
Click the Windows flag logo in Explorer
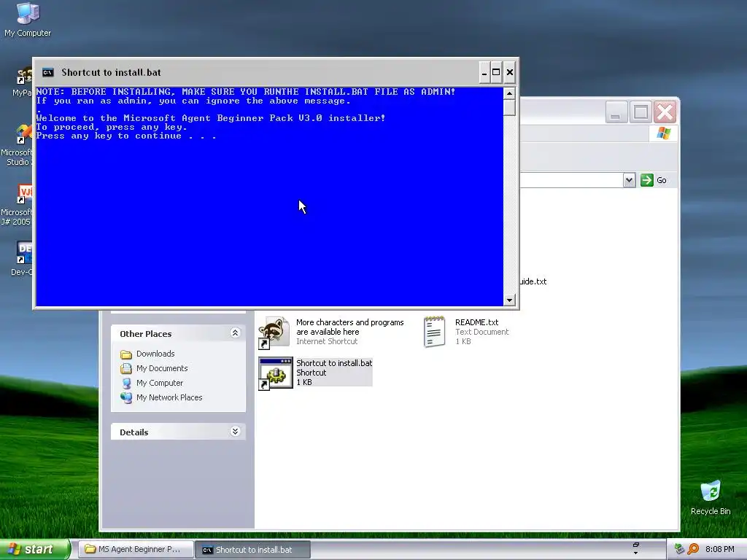663,133
